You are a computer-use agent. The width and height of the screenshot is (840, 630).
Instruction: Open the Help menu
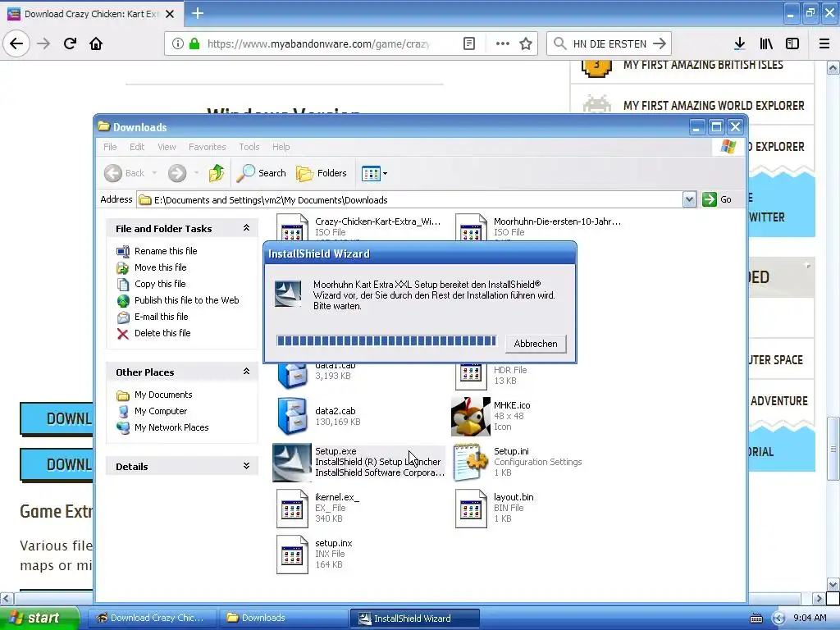pos(281,147)
